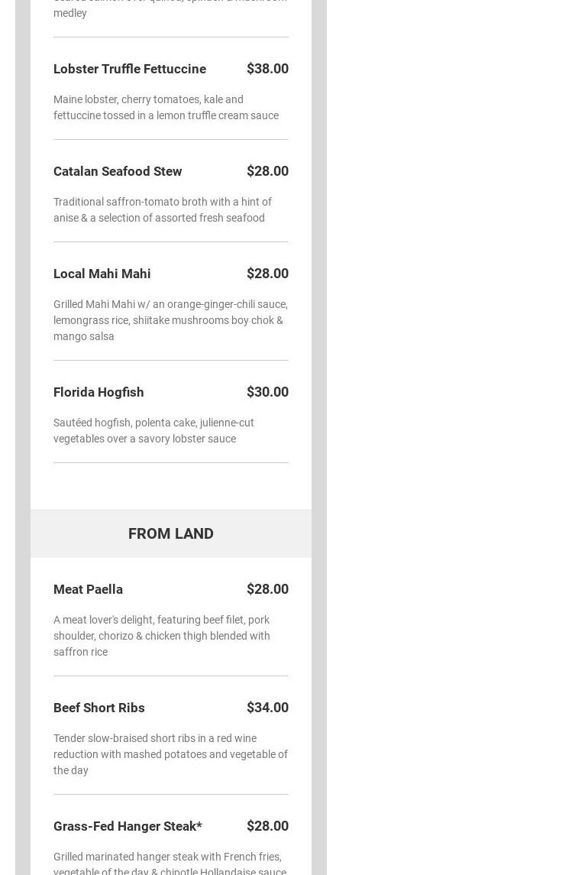Viewport: 588px width, 875px height.
Task: Select the Local Mahi Mahi description text
Action: [171, 320]
